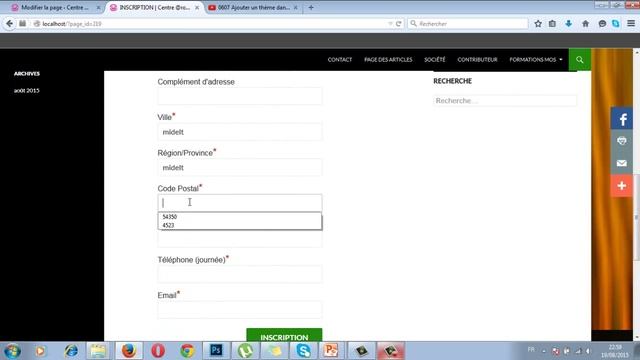The image size is (640, 360).
Task: Switch to the 'Modifier la page' tab
Action: (x=55, y=8)
